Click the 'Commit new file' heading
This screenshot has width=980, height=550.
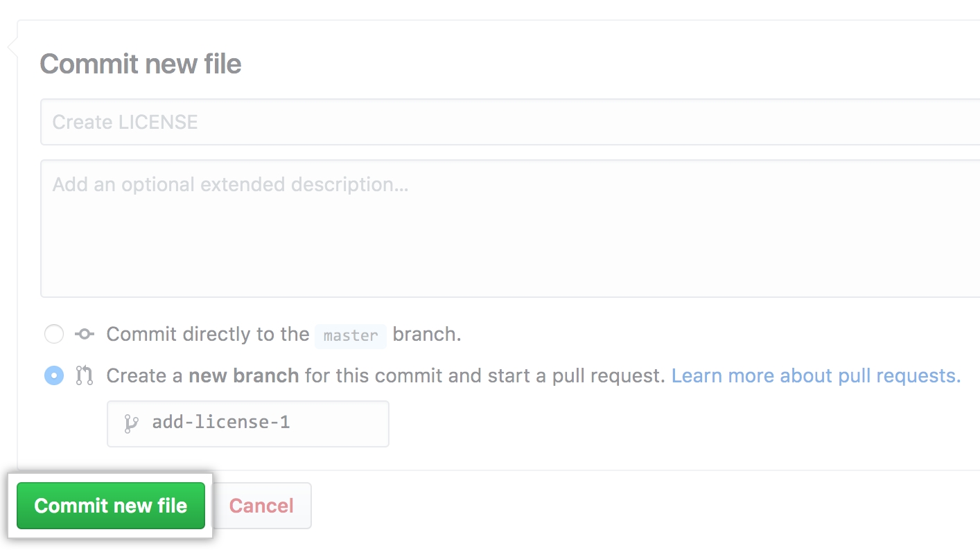tap(141, 64)
